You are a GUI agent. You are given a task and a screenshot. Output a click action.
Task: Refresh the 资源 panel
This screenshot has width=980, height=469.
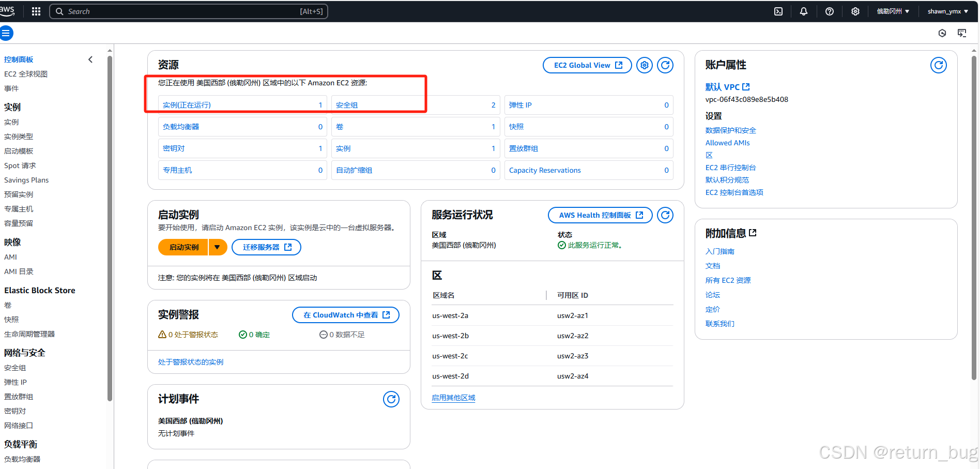[x=665, y=65]
